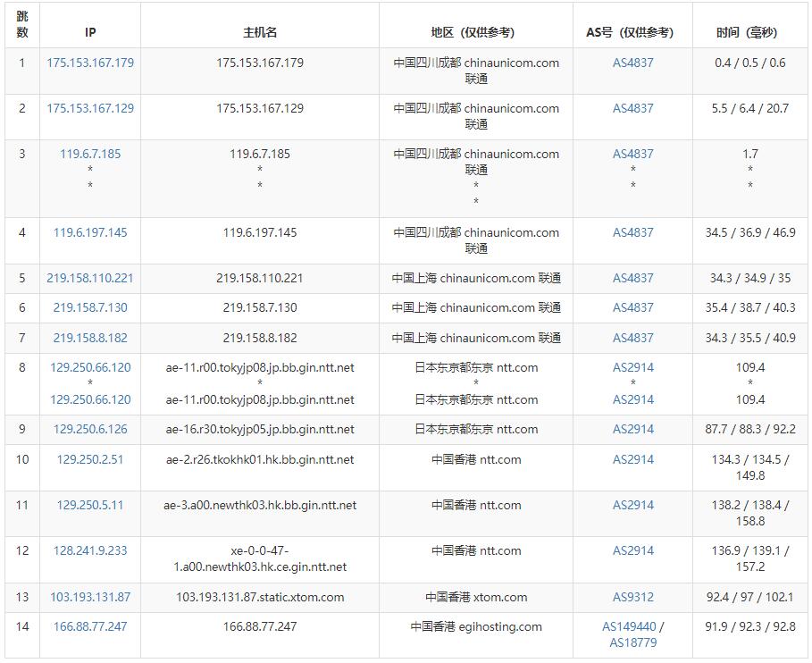Select hostname 103.193.131.87.static.xtom.com
The height and width of the screenshot is (663, 812).
click(x=260, y=597)
